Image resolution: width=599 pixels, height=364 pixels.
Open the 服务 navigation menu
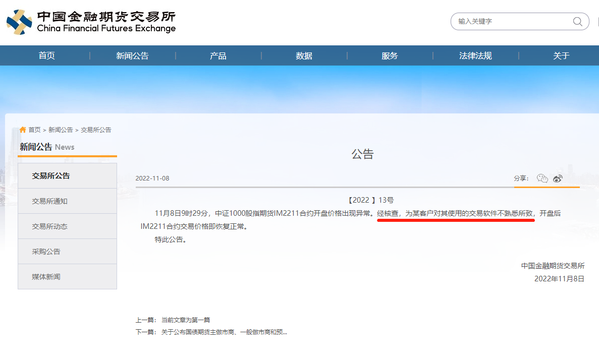click(x=390, y=56)
